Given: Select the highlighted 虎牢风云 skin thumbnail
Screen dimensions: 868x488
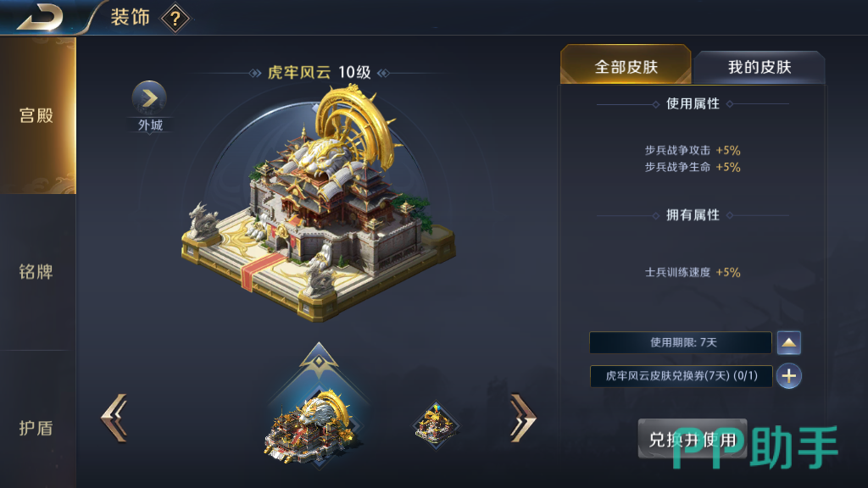Looking at the screenshot, I should [x=310, y=426].
